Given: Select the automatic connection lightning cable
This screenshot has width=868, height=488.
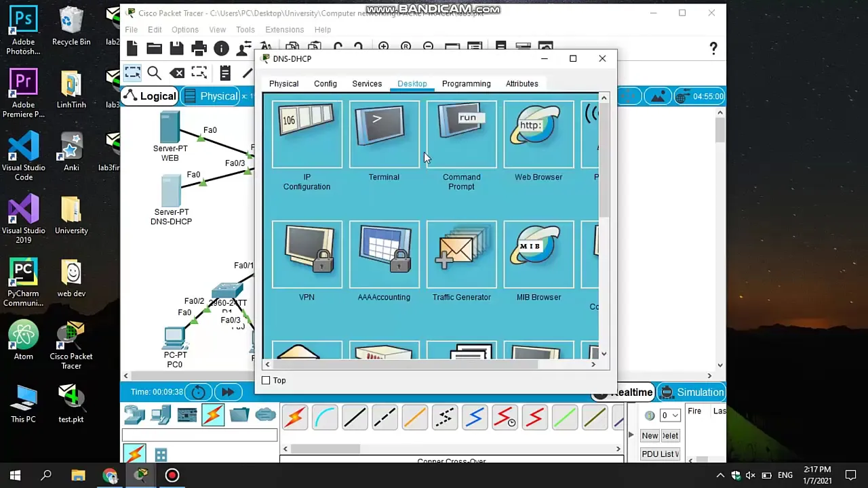Looking at the screenshot, I should tap(294, 416).
